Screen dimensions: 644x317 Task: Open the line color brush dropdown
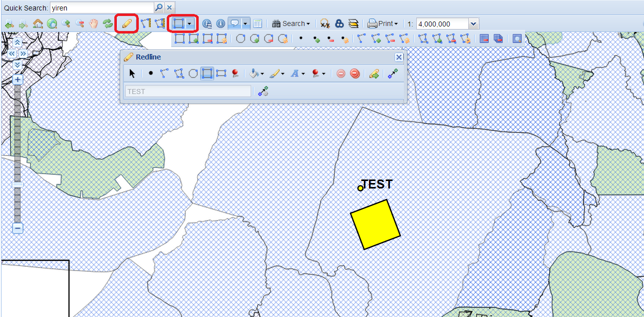pyautogui.click(x=277, y=73)
